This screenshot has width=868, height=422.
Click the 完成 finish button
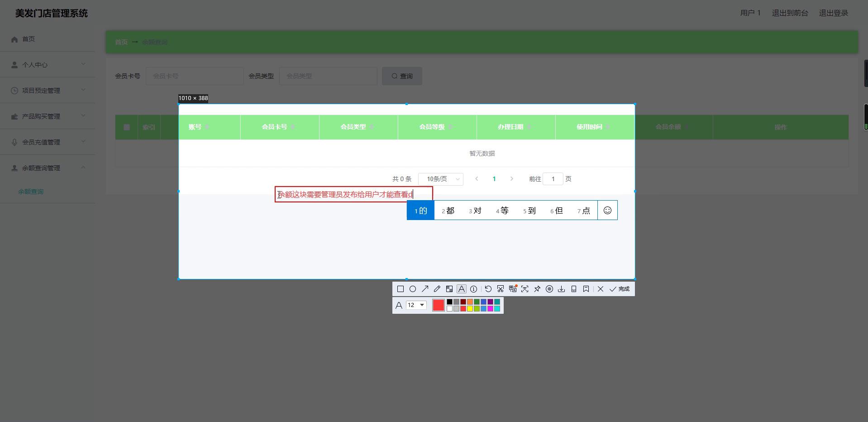(x=620, y=289)
